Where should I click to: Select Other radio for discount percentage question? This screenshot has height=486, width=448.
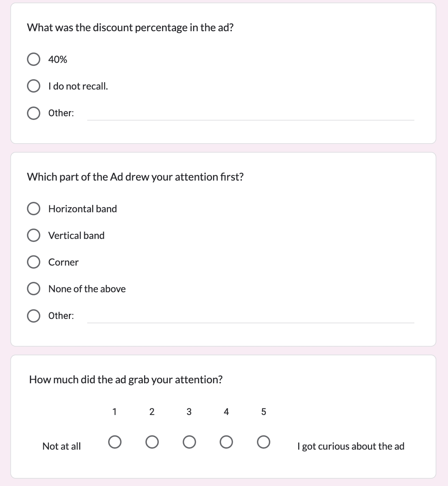click(34, 113)
